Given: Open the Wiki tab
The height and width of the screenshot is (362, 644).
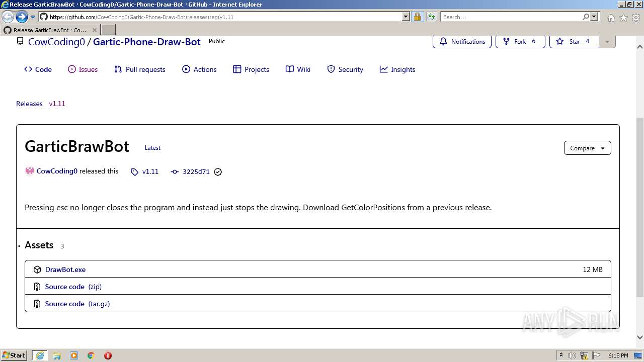Looking at the screenshot, I should tap(298, 69).
